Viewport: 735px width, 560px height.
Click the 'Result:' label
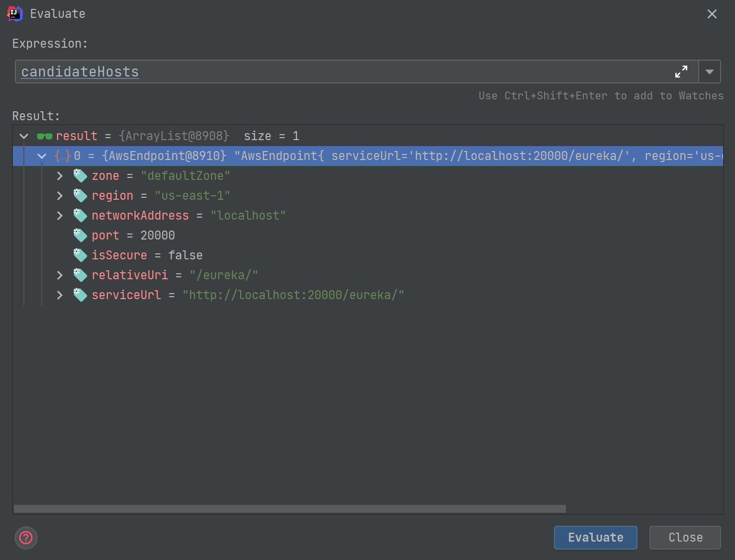(x=36, y=116)
